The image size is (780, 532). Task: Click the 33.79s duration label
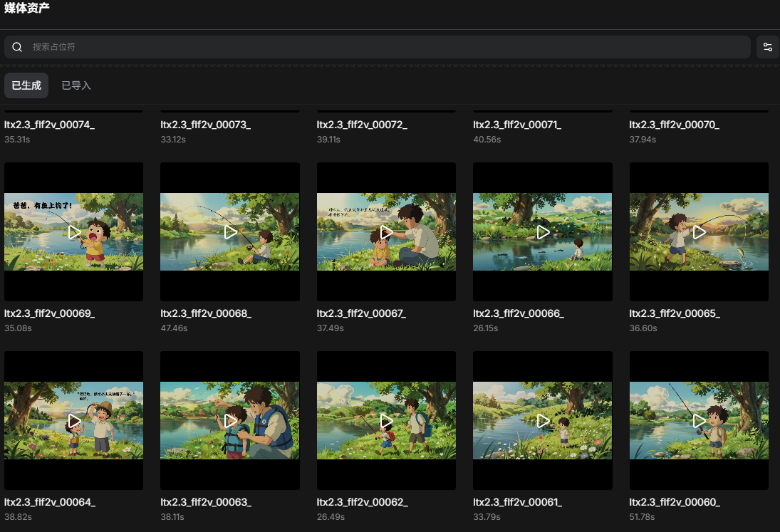(x=487, y=518)
